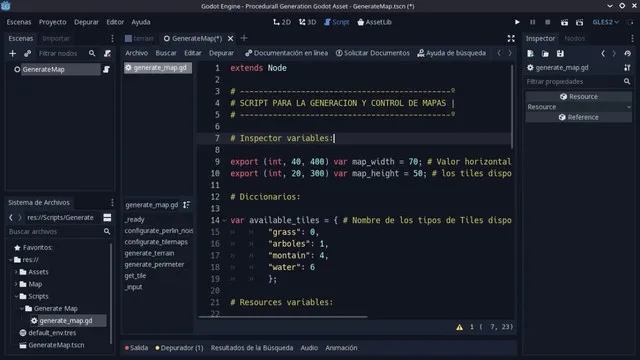Add a new node with plus icon
640x360 pixels.
click(12, 53)
